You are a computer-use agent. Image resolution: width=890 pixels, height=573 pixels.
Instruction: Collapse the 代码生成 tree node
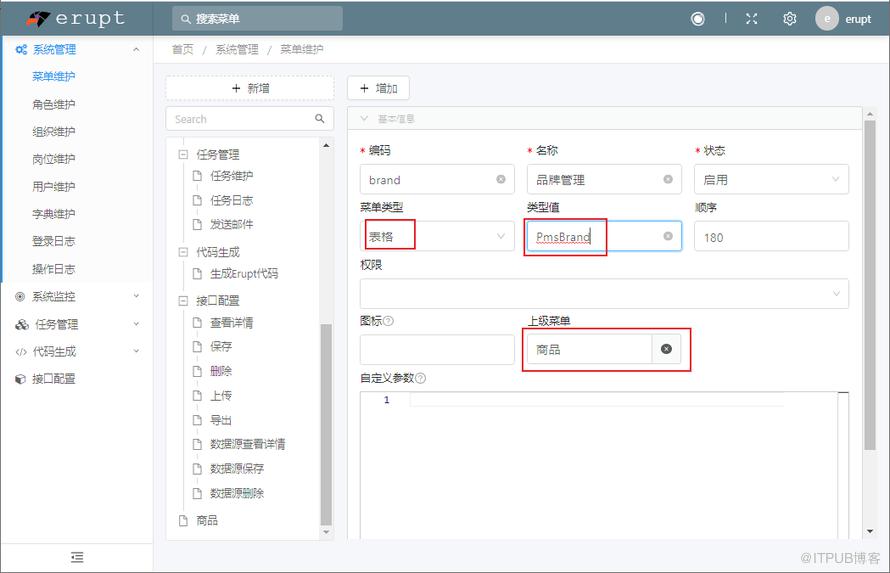[x=183, y=252]
